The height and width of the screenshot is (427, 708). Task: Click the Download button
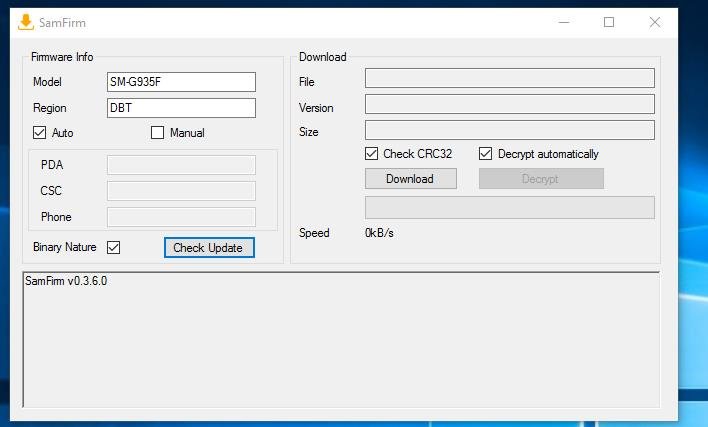410,179
